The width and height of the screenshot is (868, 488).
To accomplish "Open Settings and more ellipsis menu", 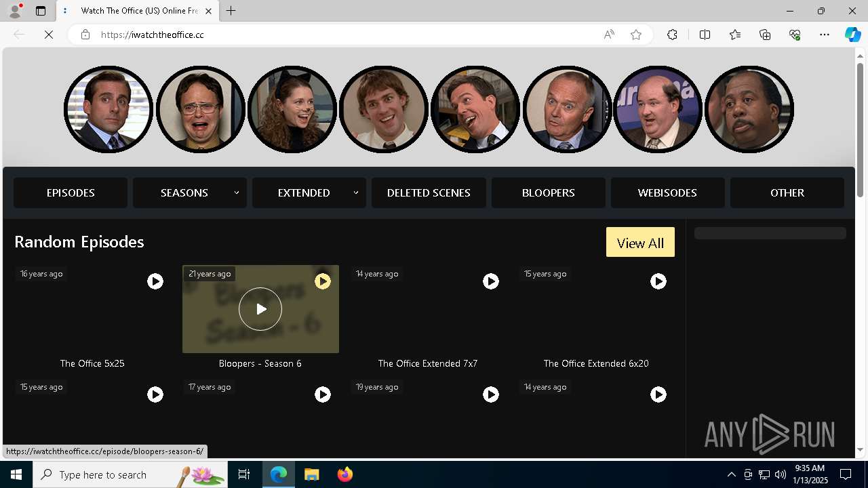I will coord(825,35).
